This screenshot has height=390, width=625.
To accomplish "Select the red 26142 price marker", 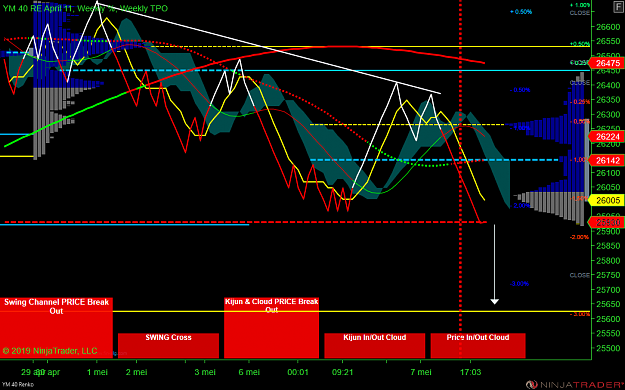I will pos(607,160).
